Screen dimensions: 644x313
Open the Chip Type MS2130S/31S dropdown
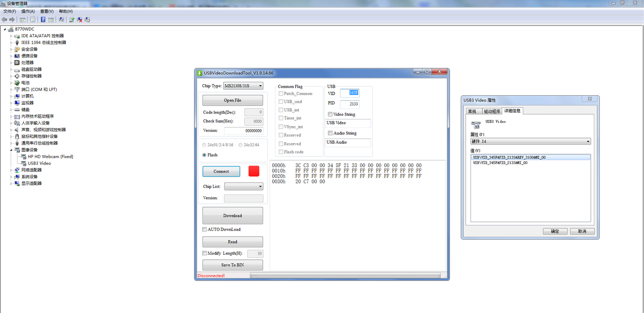click(x=243, y=86)
